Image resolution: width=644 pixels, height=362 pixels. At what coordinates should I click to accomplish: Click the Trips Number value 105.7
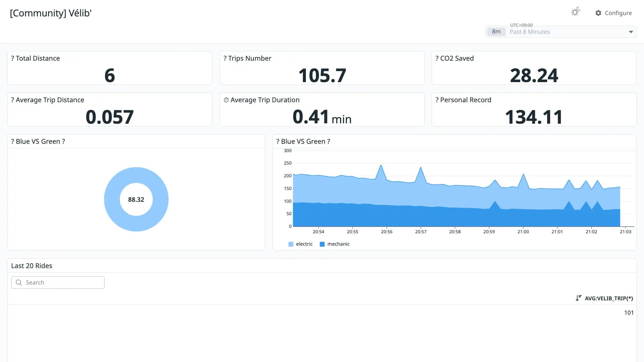point(322,75)
